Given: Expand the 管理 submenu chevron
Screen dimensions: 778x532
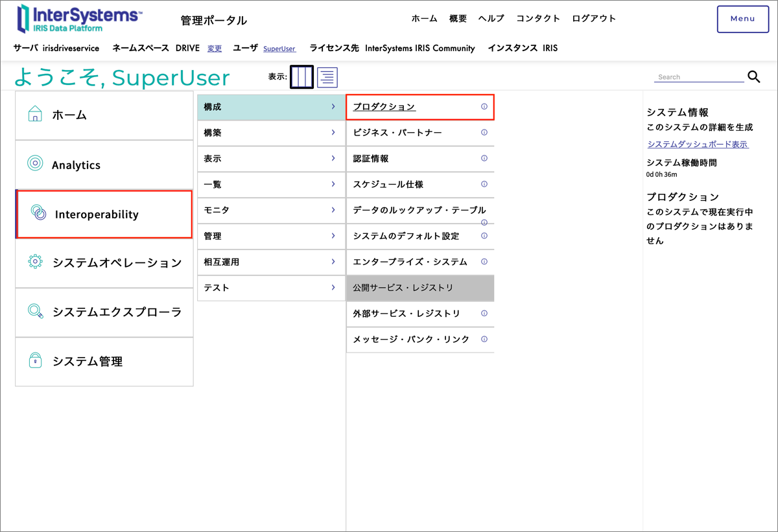Looking at the screenshot, I should tap(333, 236).
